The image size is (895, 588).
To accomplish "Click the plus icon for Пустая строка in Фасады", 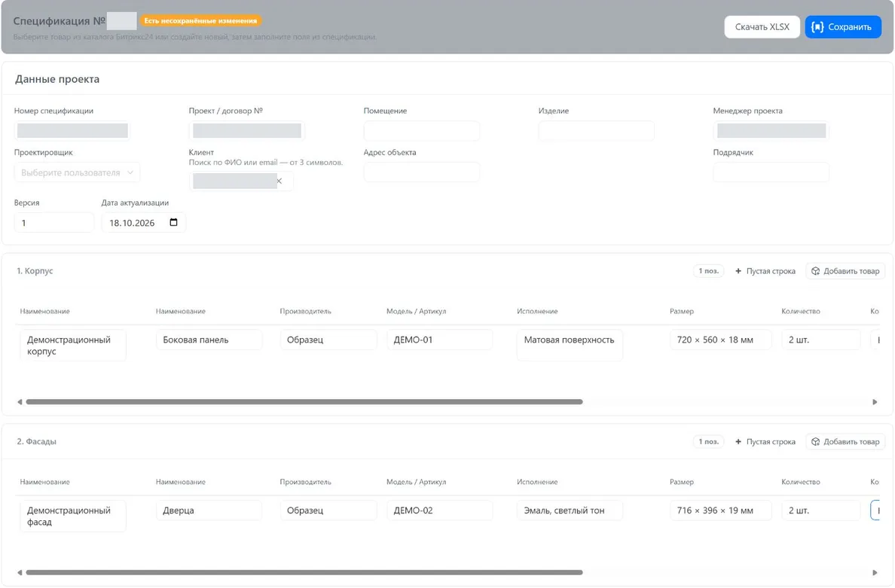I will [x=738, y=441].
